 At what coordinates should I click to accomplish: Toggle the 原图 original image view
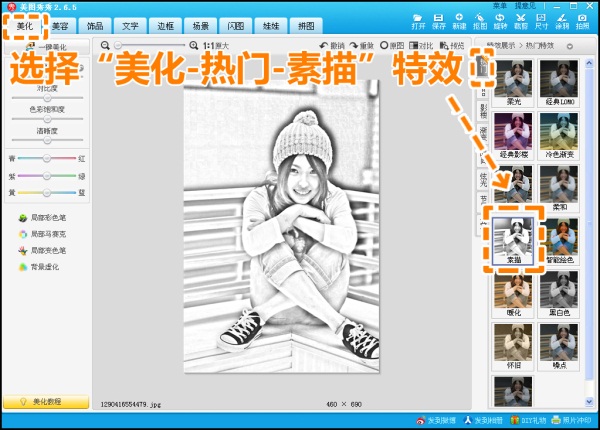click(x=393, y=46)
